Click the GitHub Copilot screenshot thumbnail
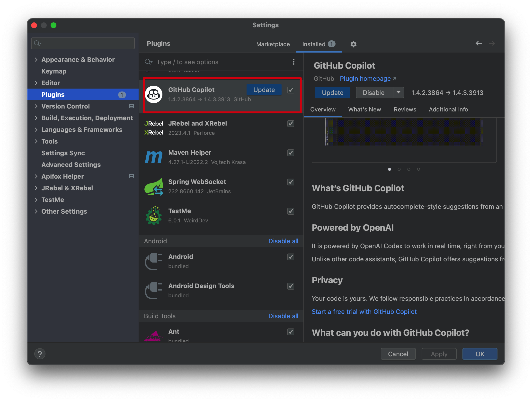 pos(404,132)
